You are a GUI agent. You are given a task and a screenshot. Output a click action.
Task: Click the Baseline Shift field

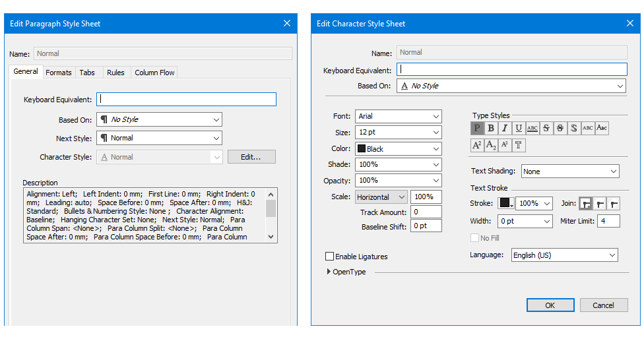(x=426, y=226)
